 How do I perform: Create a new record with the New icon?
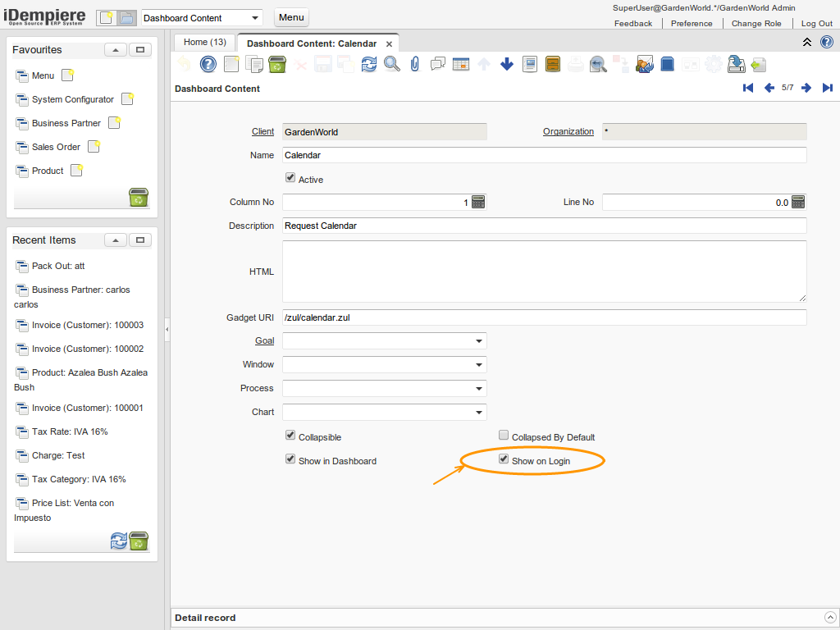click(x=231, y=63)
